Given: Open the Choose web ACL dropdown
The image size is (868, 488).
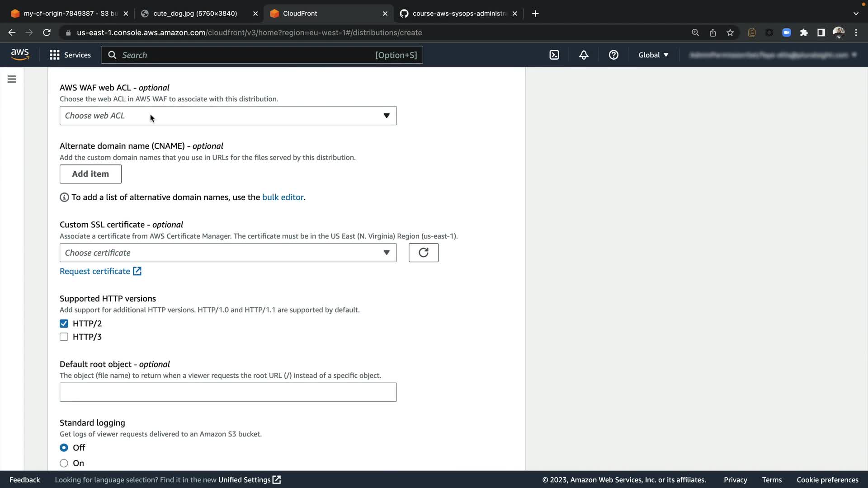Looking at the screenshot, I should 228,116.
